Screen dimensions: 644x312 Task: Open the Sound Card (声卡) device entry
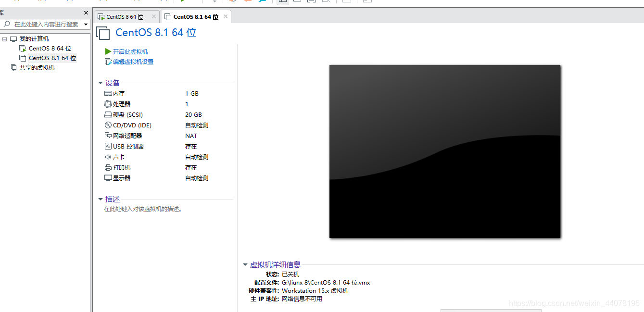(x=114, y=157)
